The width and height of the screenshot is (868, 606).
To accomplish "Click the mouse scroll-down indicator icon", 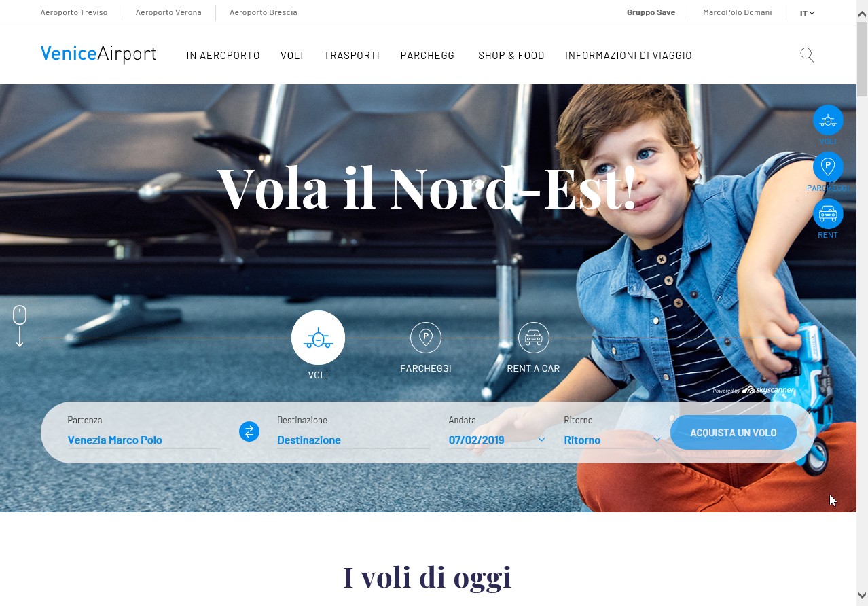I will coord(20,326).
